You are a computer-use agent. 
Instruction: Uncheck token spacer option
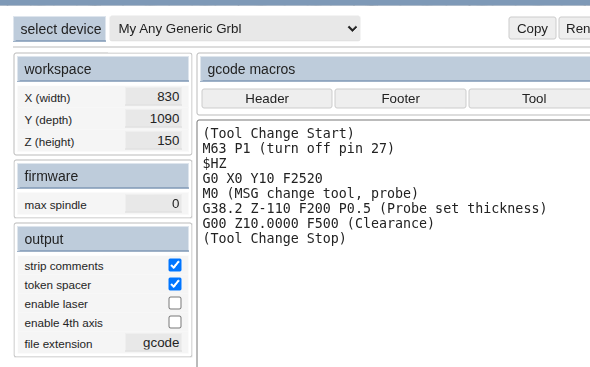[175, 284]
